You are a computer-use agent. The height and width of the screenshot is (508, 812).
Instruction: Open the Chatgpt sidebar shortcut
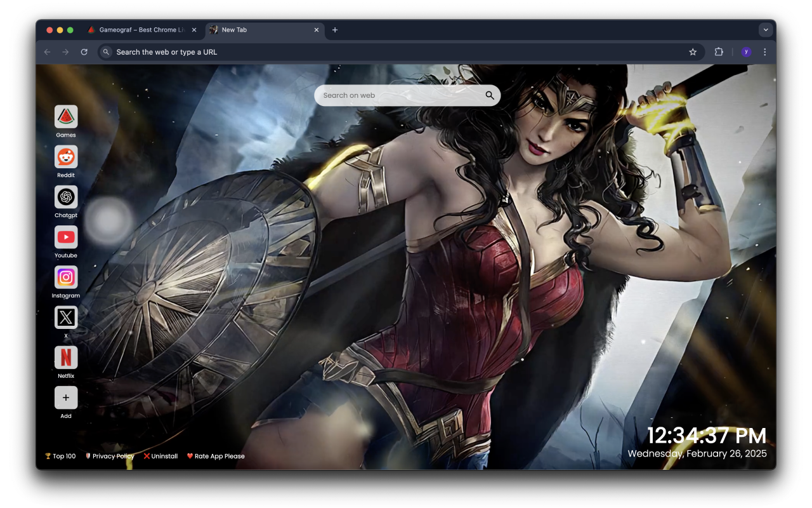coord(66,197)
